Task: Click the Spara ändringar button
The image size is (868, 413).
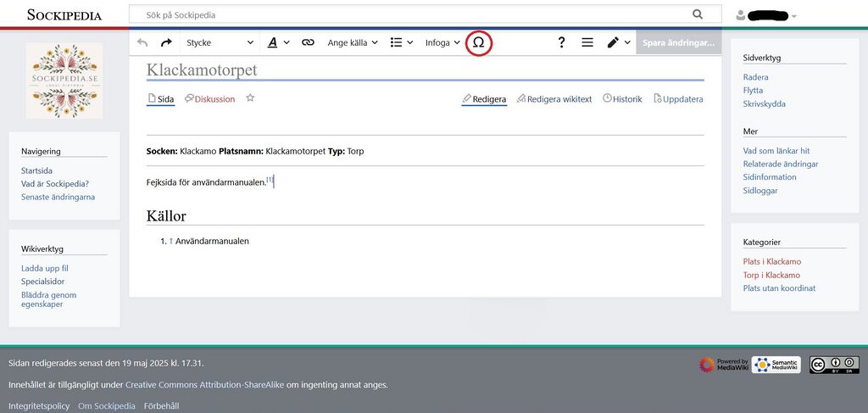Action: (x=677, y=42)
